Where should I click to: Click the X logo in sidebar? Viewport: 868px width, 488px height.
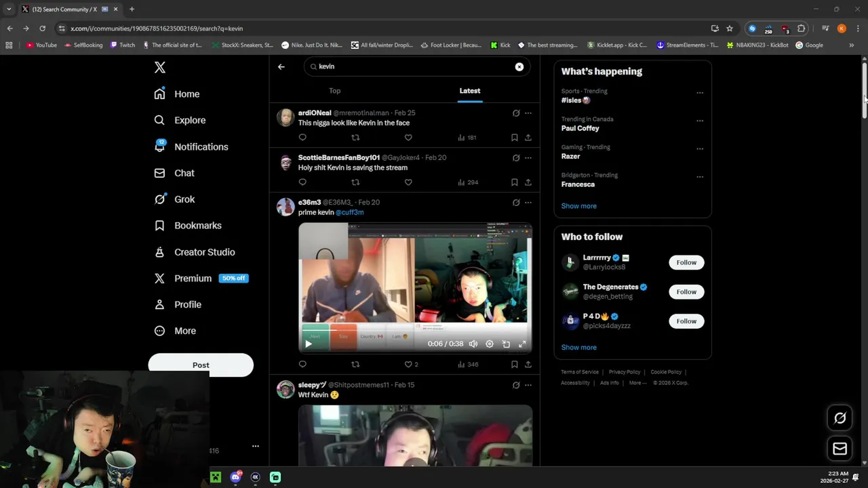(x=160, y=67)
